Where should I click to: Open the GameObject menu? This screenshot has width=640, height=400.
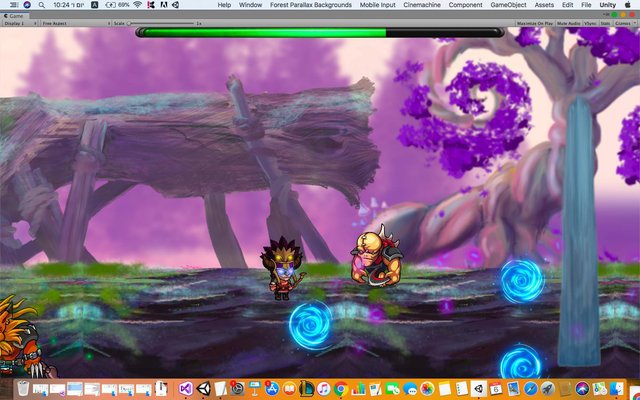tap(508, 5)
